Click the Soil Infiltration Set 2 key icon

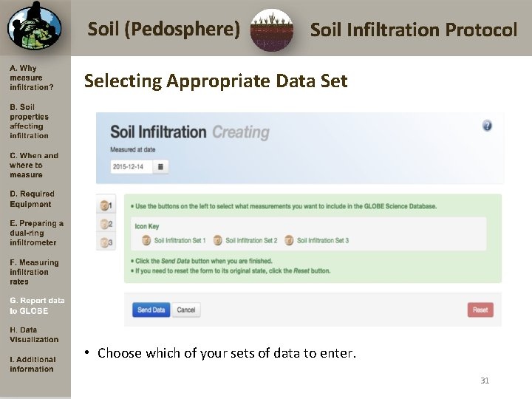[218, 240]
